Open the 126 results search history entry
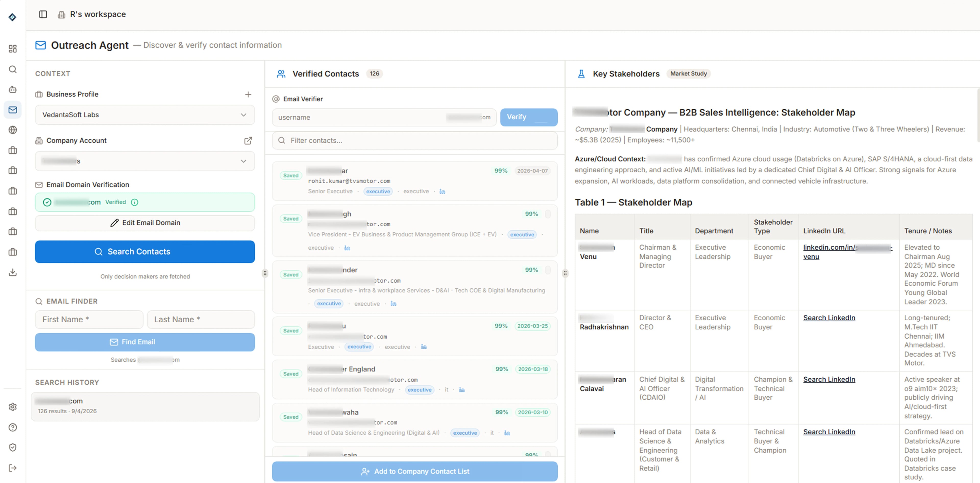 click(145, 406)
